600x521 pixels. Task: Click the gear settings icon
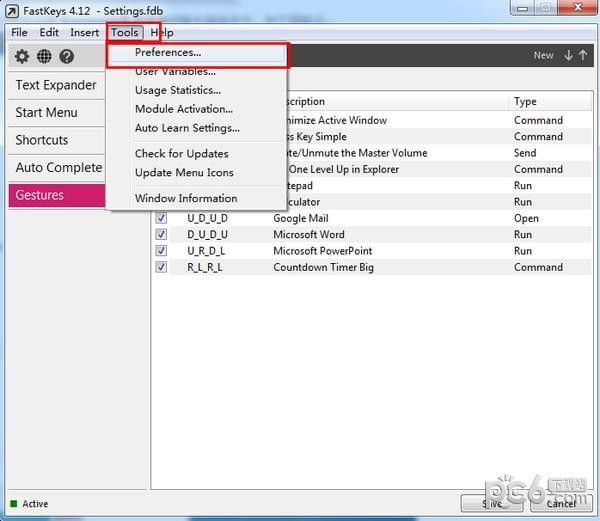22,57
